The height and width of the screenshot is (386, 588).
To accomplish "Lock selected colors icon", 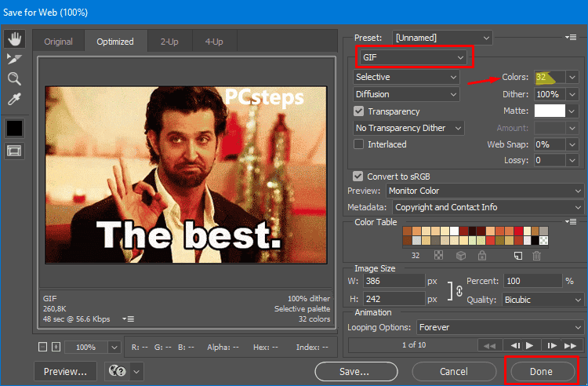I will tap(482, 256).
